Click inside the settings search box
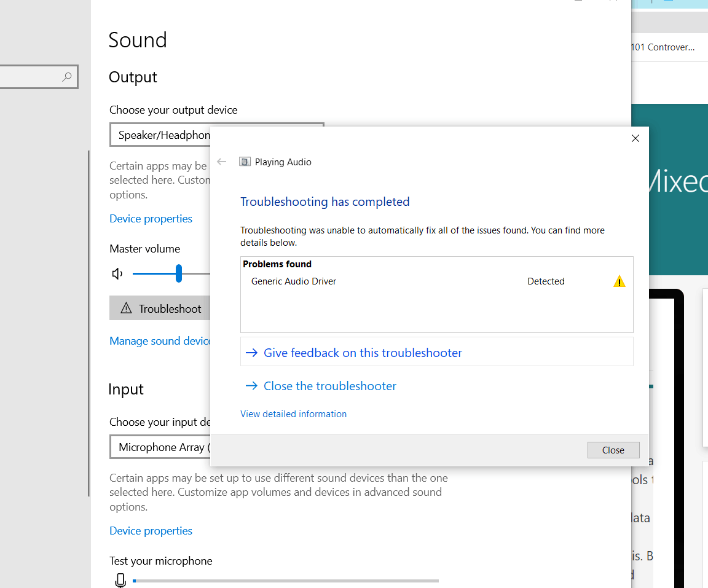The height and width of the screenshot is (588, 708). (x=31, y=77)
